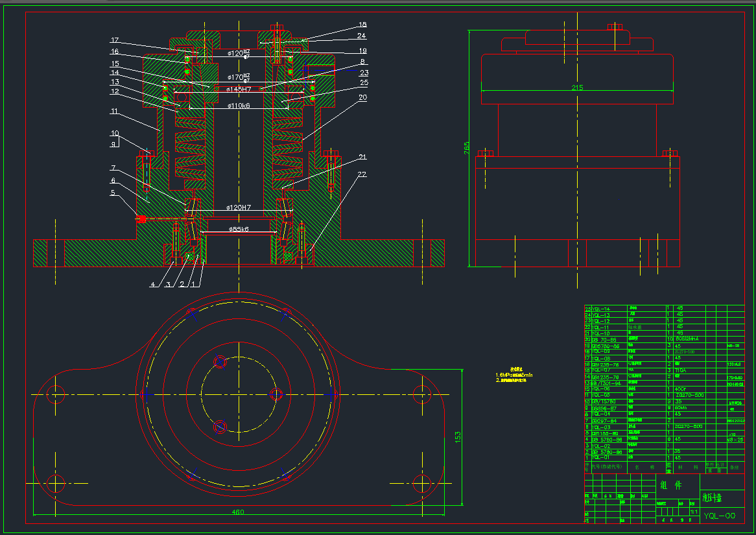Pick the ø120H7 dimension near the lower bearing

tap(239, 208)
